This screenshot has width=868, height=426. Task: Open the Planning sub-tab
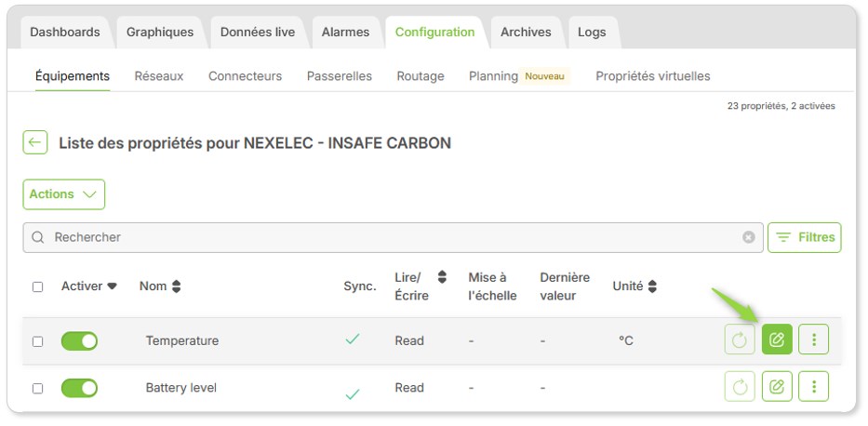pos(493,75)
